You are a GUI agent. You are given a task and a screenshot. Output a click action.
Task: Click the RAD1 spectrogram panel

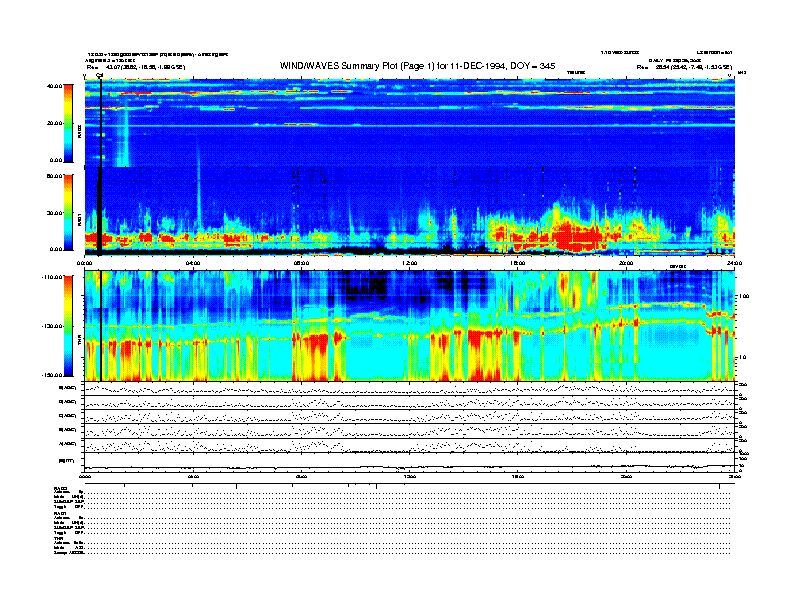tap(410, 211)
